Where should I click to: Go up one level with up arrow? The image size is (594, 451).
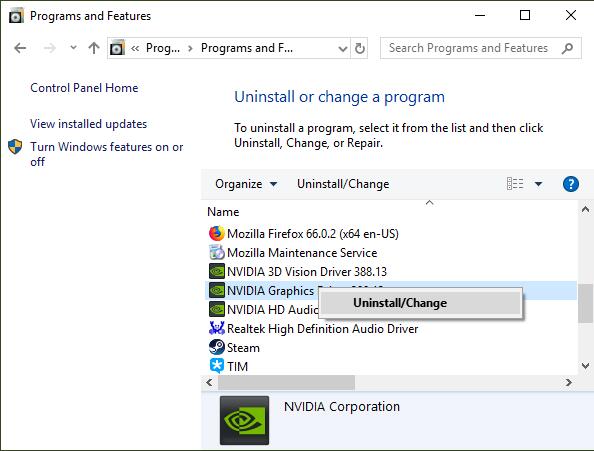click(x=94, y=48)
